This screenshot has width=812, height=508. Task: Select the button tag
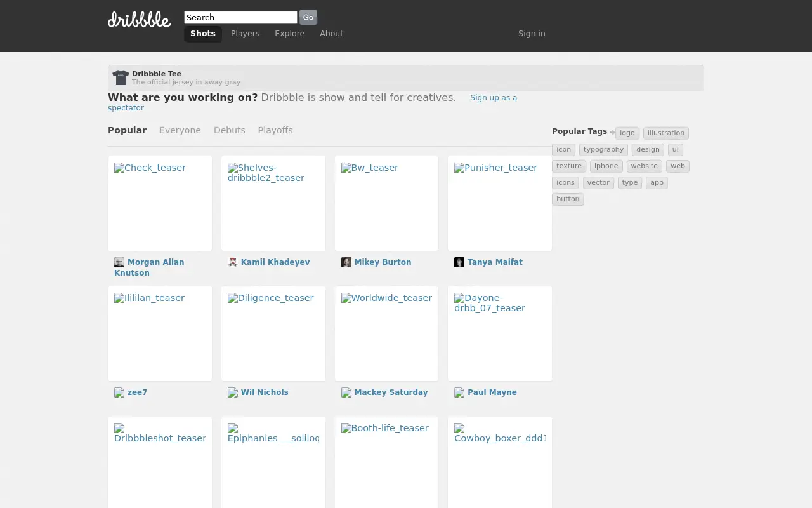(568, 199)
